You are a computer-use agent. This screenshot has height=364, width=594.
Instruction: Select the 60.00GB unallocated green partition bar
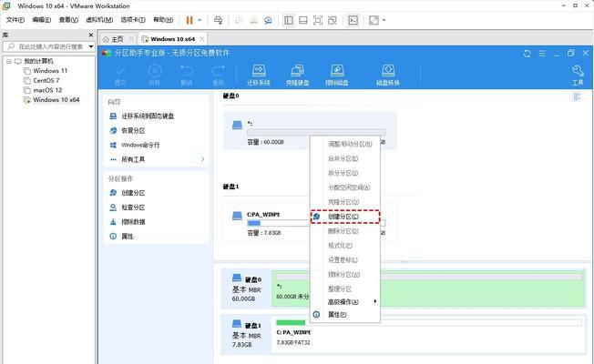pos(428,288)
